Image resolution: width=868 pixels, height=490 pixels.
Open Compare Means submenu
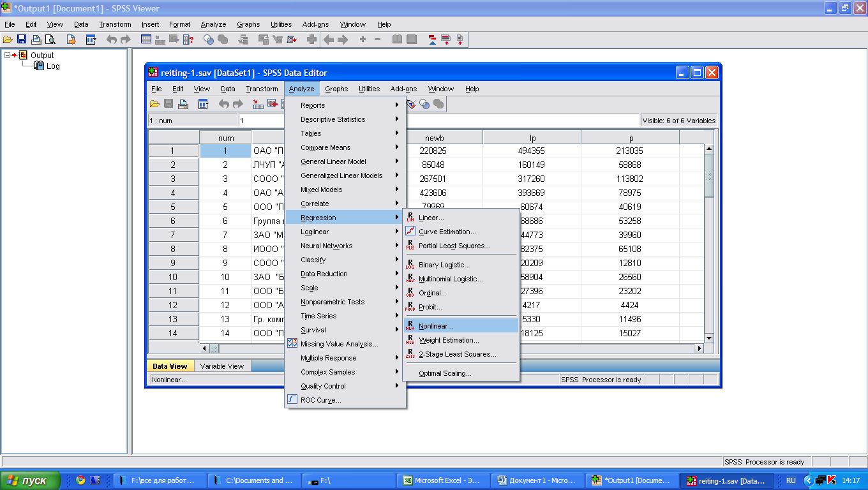tap(345, 147)
